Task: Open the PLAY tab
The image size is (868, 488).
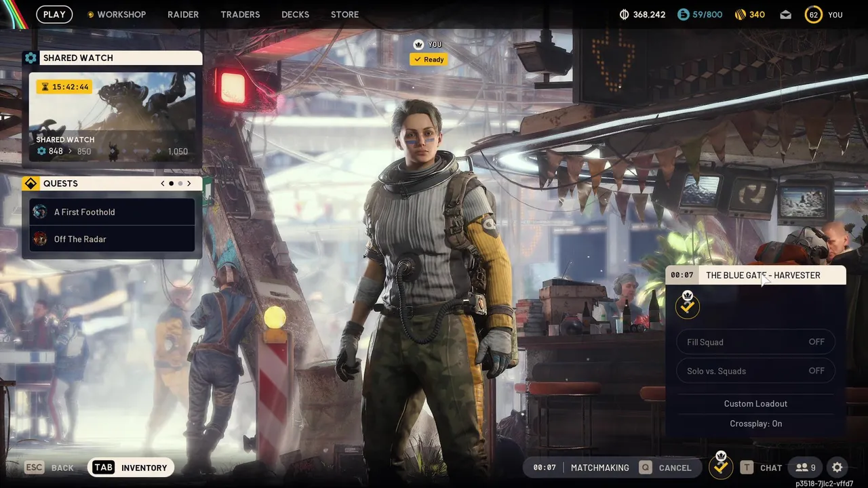Action: [54, 14]
